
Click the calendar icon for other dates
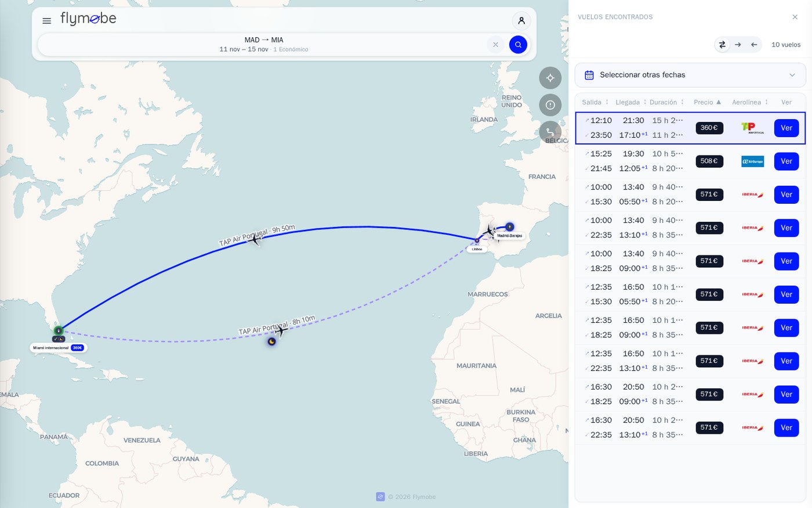point(589,75)
